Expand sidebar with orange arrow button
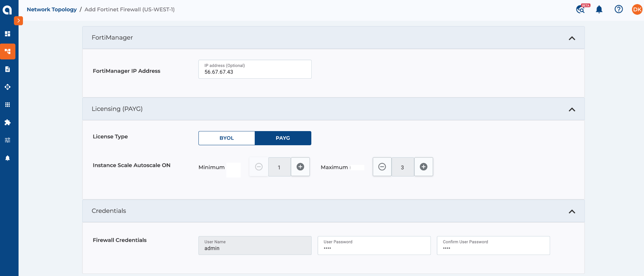 [19, 21]
